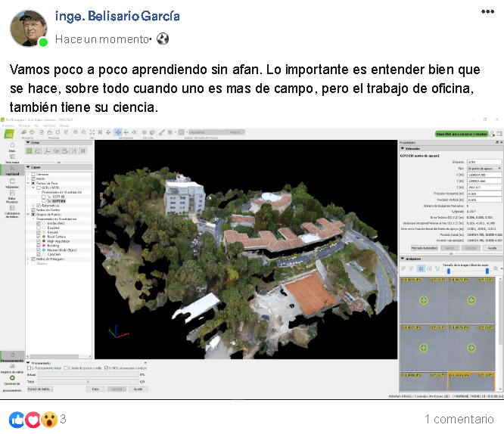
Task: Click the Zoom Out toolbar icon
Action: coord(84,132)
